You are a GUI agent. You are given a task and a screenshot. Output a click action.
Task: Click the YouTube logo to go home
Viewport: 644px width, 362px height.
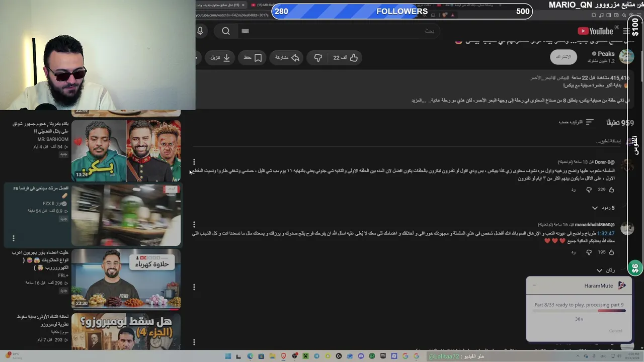(x=595, y=31)
